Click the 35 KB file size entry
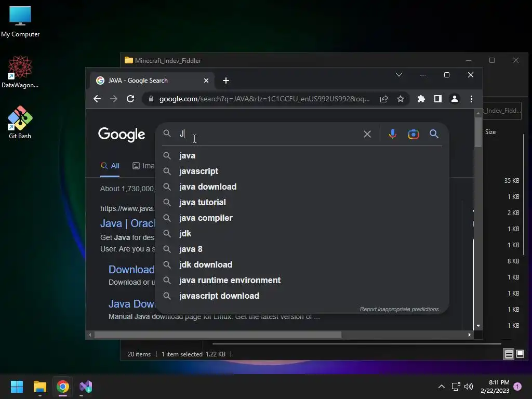Image resolution: width=532 pixels, height=399 pixels. coord(512,180)
